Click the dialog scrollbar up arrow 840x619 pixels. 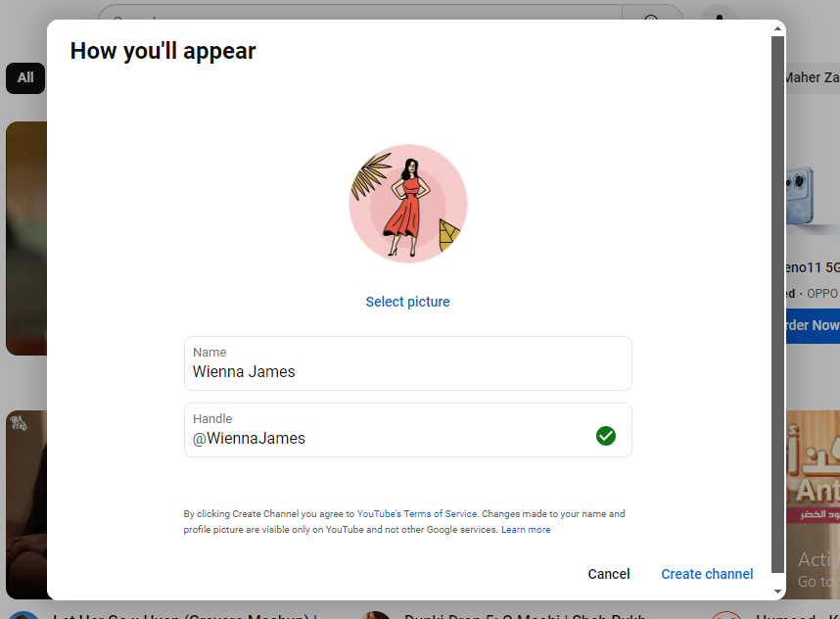coord(777,28)
